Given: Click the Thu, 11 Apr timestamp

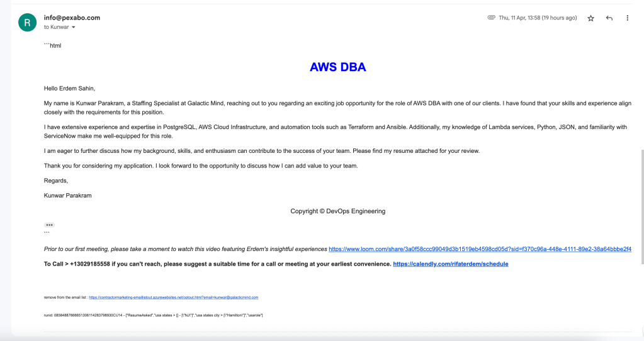Looking at the screenshot, I should pos(538,18).
